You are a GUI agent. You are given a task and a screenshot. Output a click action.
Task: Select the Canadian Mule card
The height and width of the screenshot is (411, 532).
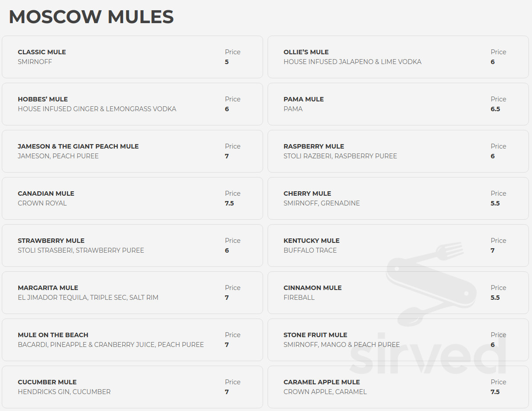(x=132, y=198)
